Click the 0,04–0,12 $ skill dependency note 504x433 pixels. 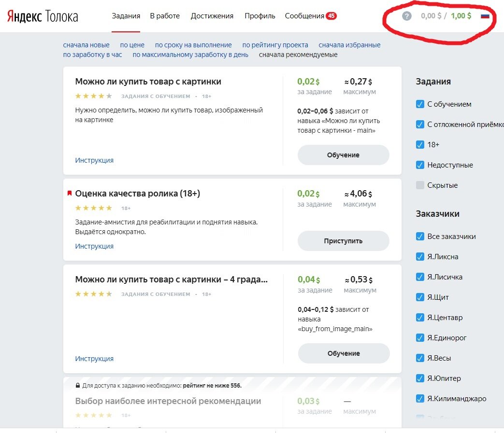[335, 319]
